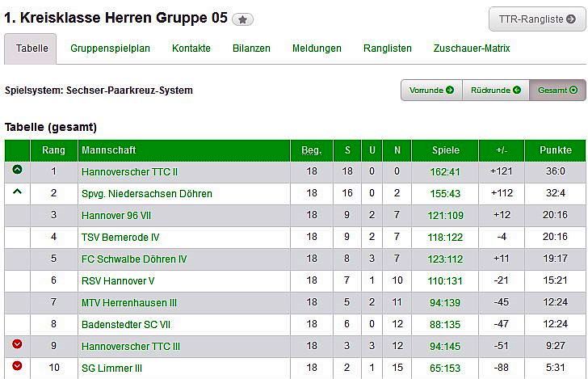Open FC Schwalbe Döhren IV team page

134,259
